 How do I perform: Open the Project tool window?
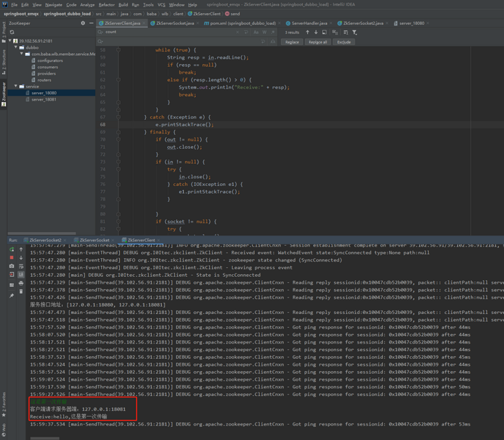tap(3, 33)
